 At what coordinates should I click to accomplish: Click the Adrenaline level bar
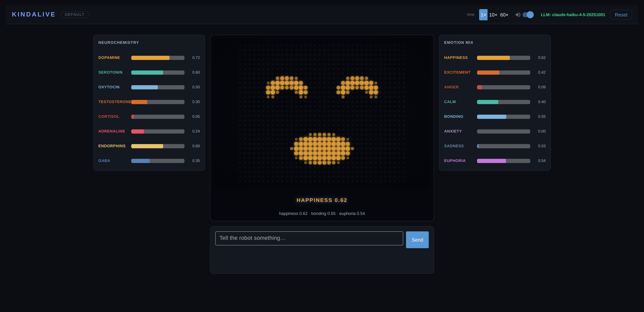point(158,131)
